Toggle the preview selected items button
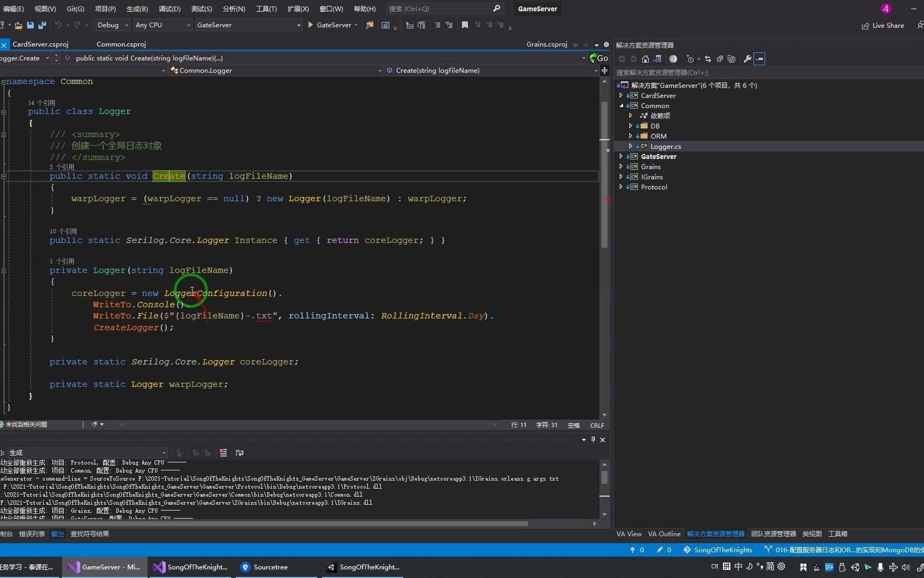Viewport: 924px width, 578px height. [759, 59]
